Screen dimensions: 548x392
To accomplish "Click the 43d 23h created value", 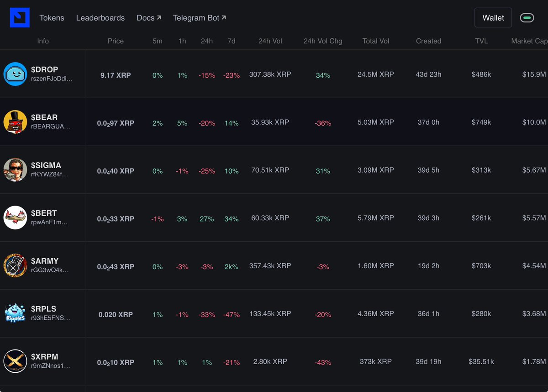I will coord(428,74).
